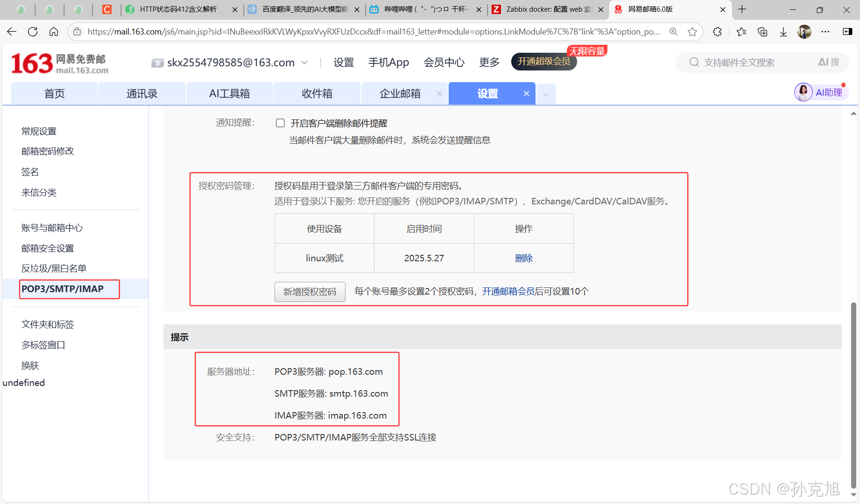
Task: Open 文件夹和标签 in the sidebar
Action: tap(48, 324)
